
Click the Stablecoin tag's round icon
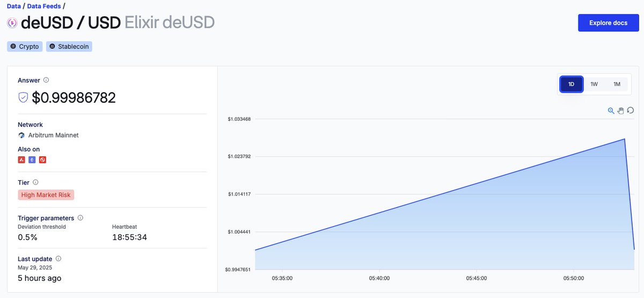pos(52,47)
